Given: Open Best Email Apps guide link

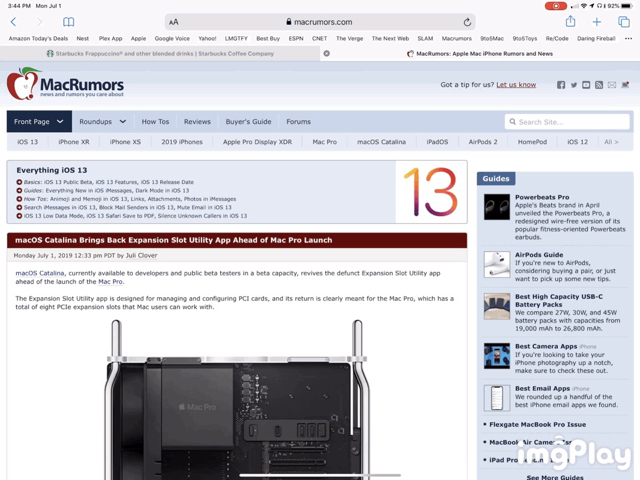Looking at the screenshot, I should [x=542, y=389].
